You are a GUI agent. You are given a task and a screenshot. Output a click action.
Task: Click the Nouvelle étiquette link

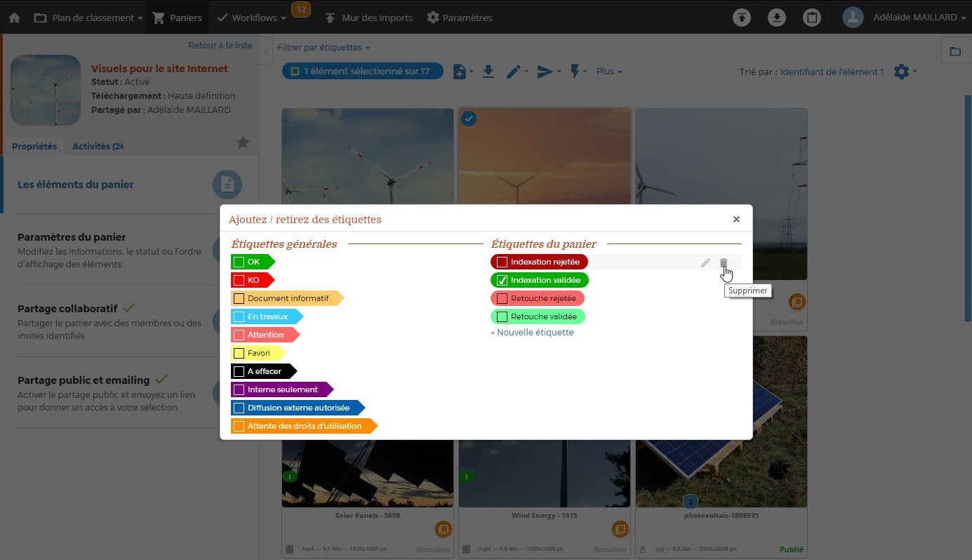(x=532, y=333)
